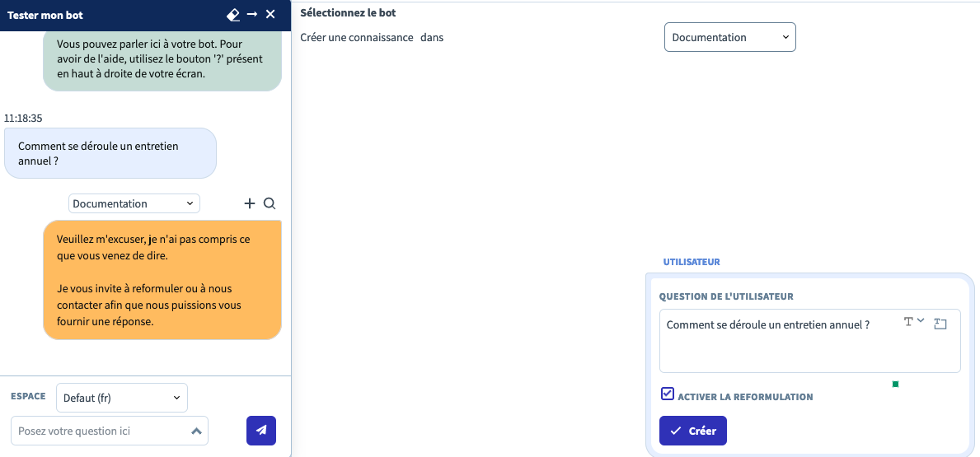
Task: Click the magnifier search icon in chat
Action: point(270,203)
